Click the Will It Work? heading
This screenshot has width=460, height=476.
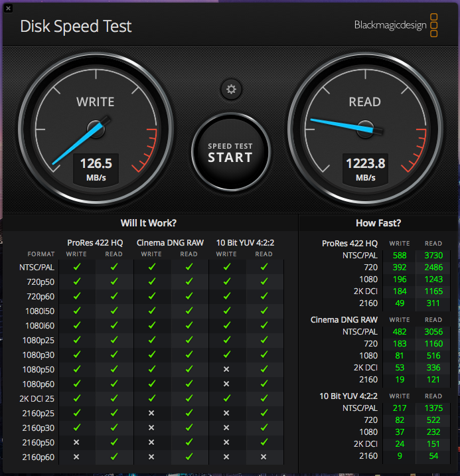tap(149, 223)
